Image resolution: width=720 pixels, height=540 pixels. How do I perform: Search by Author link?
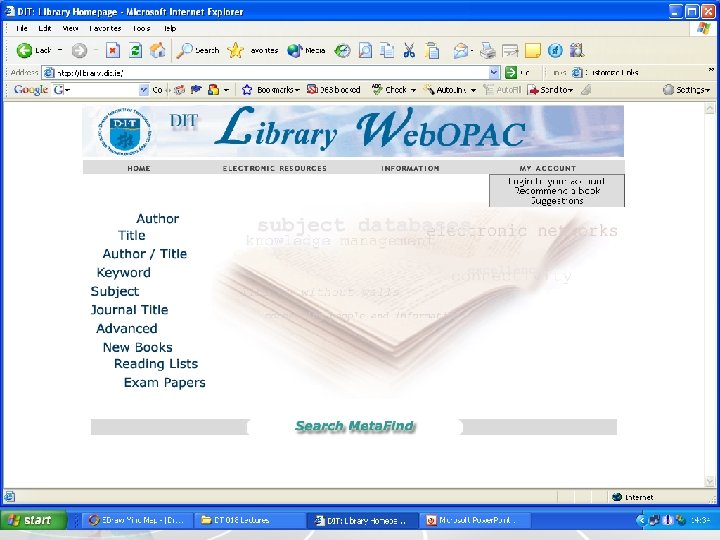pos(158,219)
